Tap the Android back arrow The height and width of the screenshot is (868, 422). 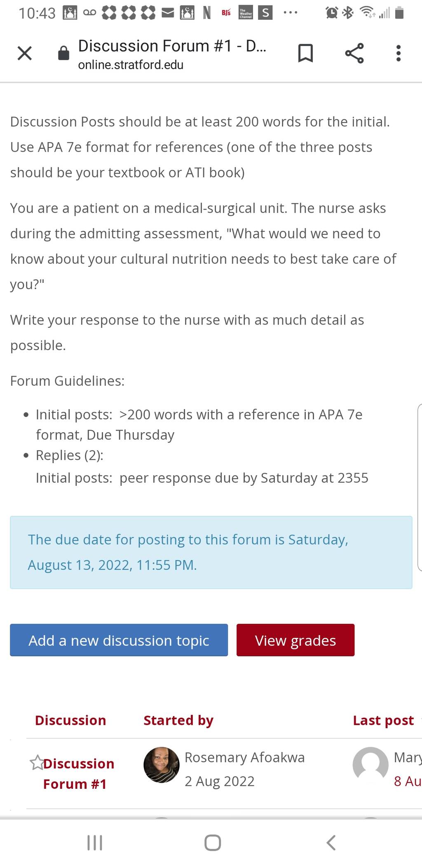pos(331,843)
